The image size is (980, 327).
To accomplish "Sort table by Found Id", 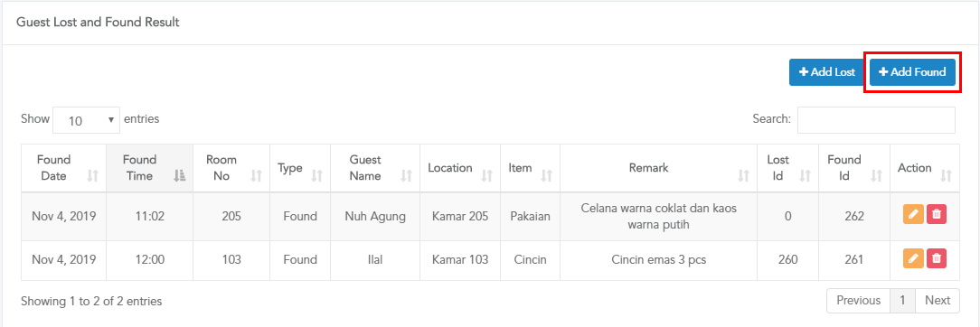I will 853,168.
